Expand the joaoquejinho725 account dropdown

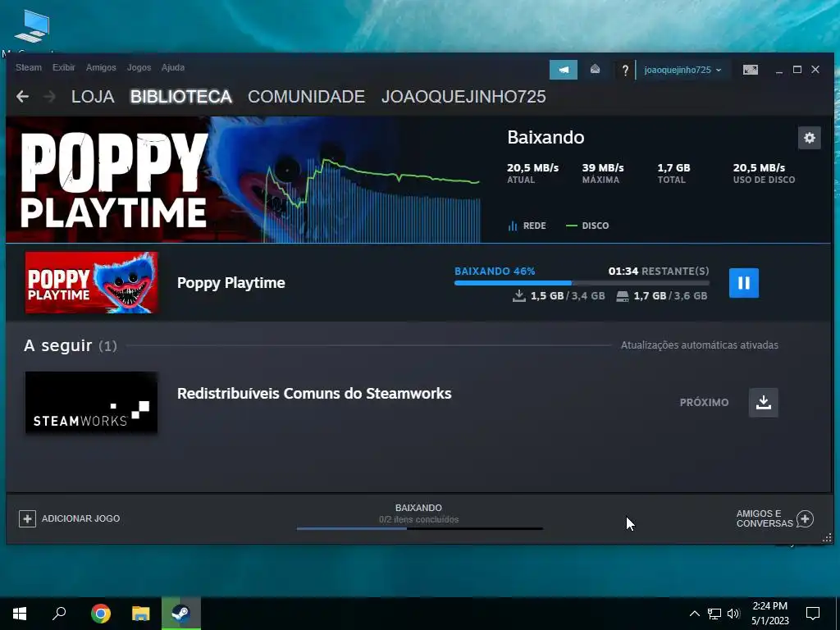click(682, 71)
